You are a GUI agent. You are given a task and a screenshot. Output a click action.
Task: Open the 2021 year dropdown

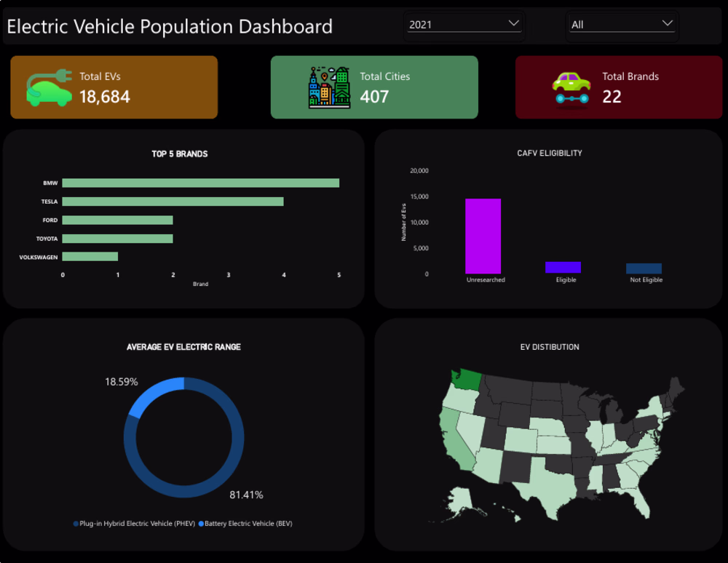tap(464, 25)
